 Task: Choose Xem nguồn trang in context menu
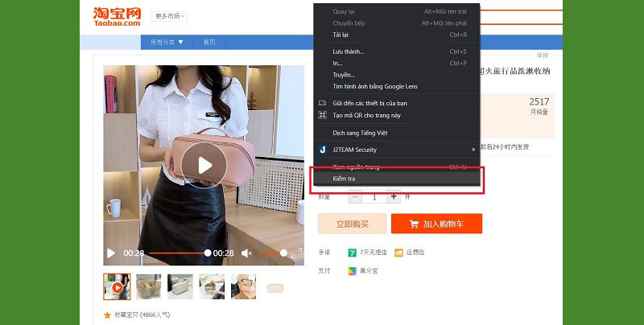click(397, 167)
